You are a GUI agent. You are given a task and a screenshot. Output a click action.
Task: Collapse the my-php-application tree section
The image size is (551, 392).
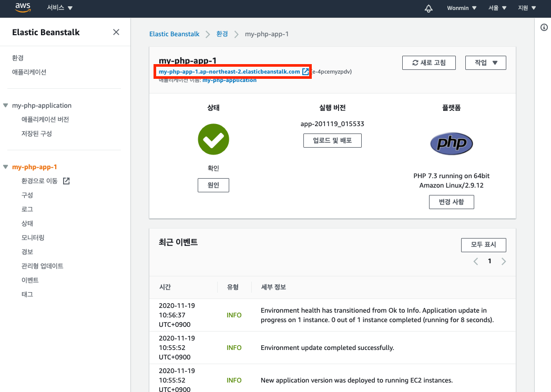point(6,106)
